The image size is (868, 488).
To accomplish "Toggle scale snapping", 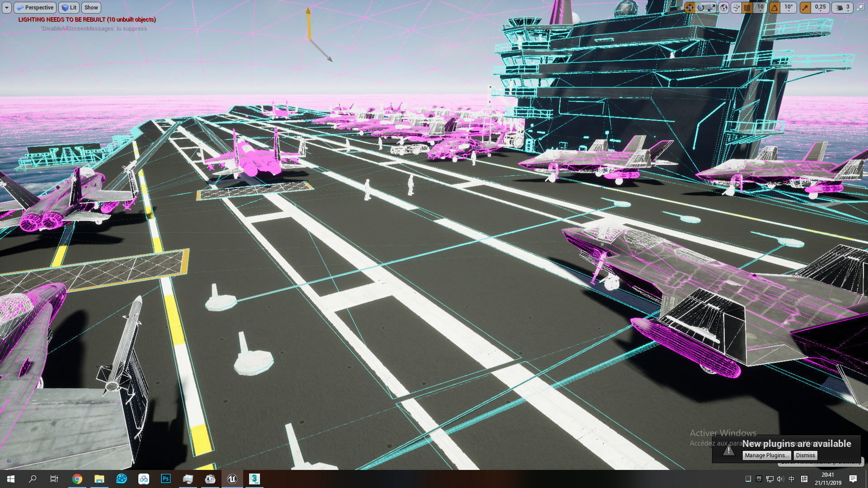I will (806, 8).
